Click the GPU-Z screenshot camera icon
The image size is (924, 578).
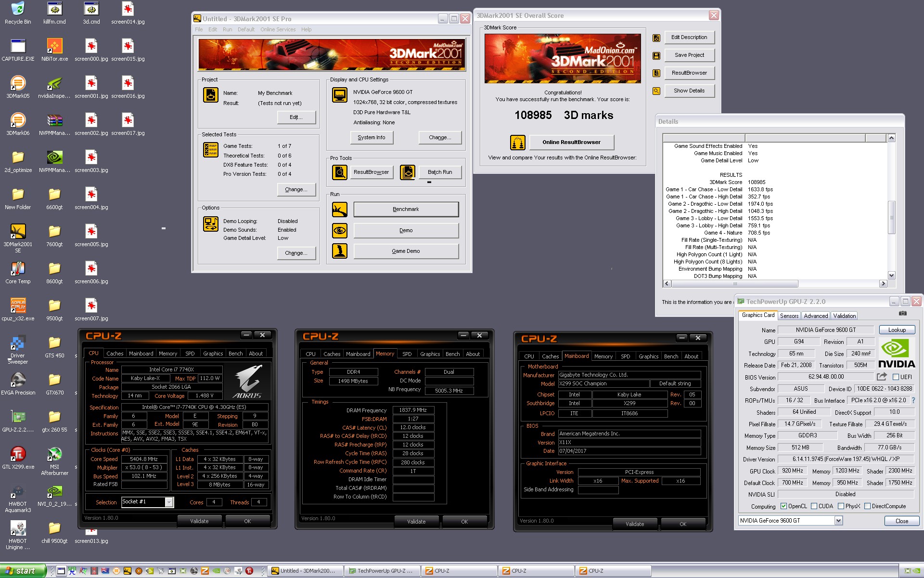click(x=903, y=314)
